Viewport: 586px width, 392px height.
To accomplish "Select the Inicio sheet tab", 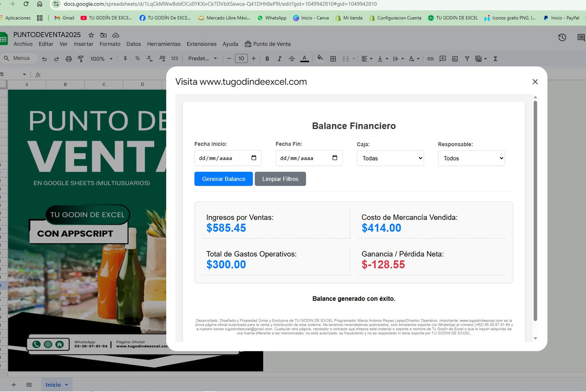I will click(53, 384).
